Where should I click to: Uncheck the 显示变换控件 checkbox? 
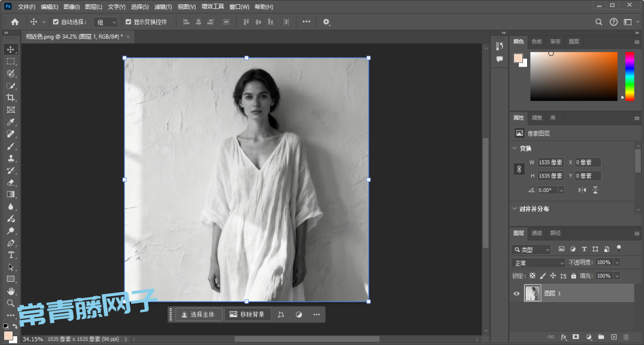[x=128, y=22]
